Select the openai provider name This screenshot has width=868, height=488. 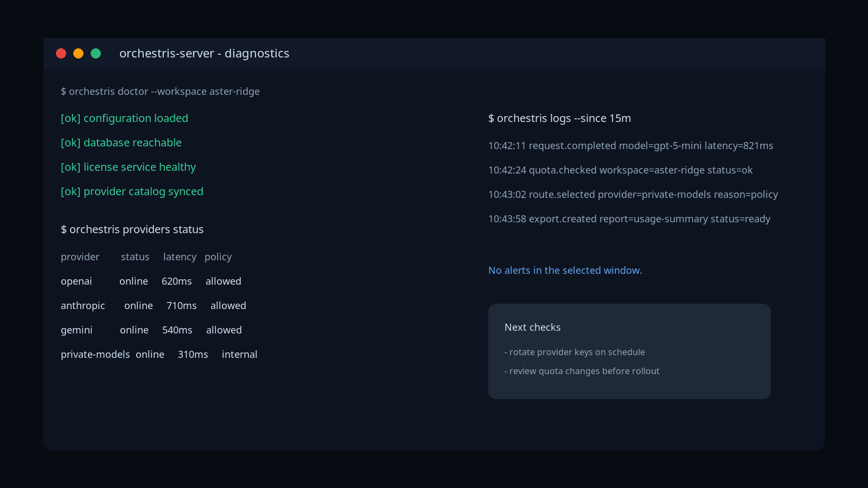coord(76,281)
